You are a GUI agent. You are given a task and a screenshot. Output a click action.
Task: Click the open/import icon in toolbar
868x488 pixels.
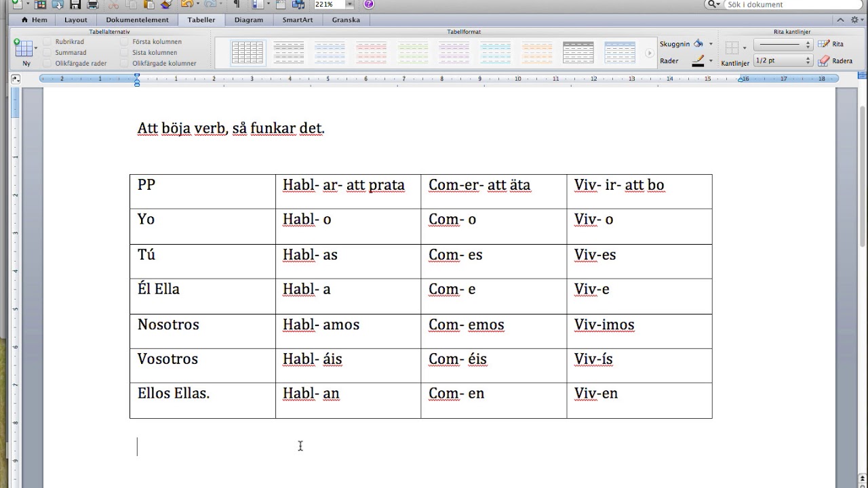(x=58, y=4)
